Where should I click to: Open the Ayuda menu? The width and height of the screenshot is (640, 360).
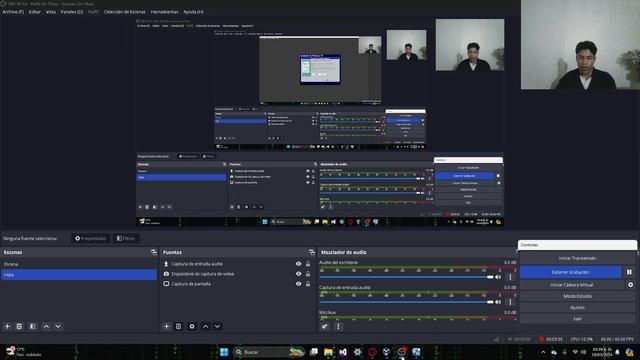[x=193, y=12]
